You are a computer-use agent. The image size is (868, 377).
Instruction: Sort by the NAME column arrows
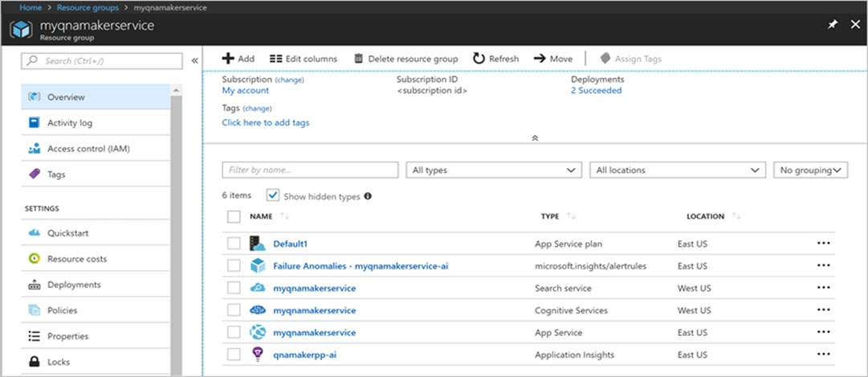click(x=284, y=216)
